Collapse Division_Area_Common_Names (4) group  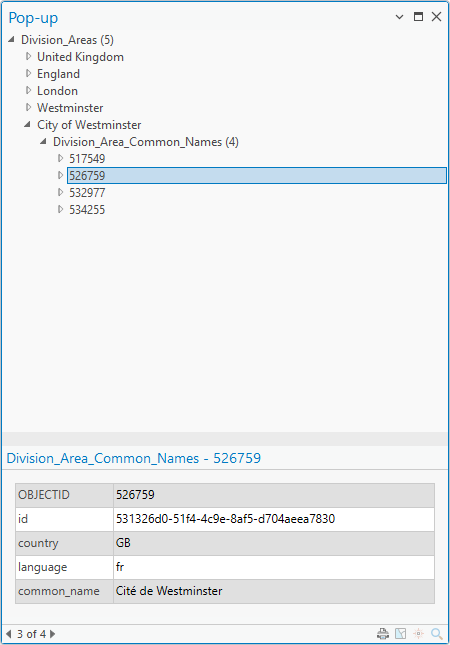44,142
